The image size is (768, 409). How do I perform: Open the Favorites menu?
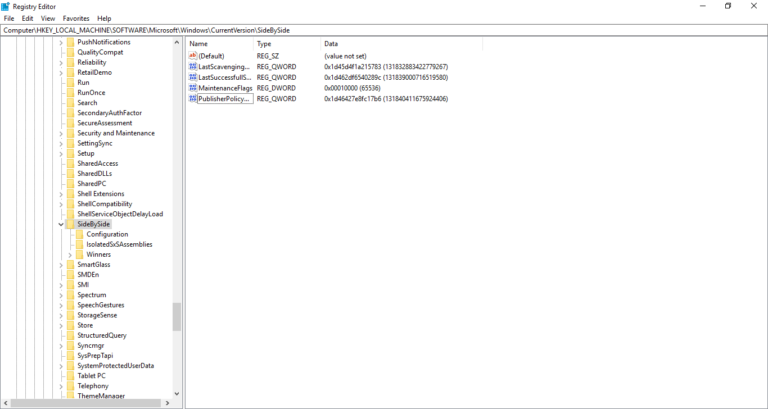click(x=76, y=18)
